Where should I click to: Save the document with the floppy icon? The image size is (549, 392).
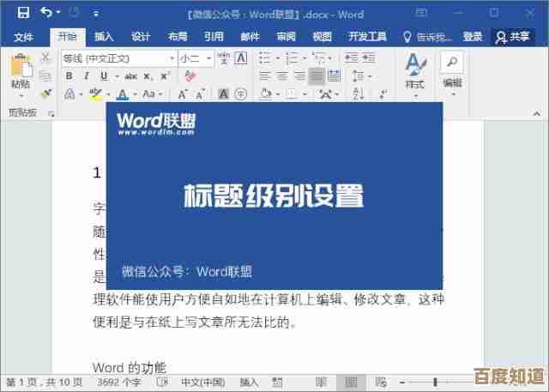tap(23, 14)
